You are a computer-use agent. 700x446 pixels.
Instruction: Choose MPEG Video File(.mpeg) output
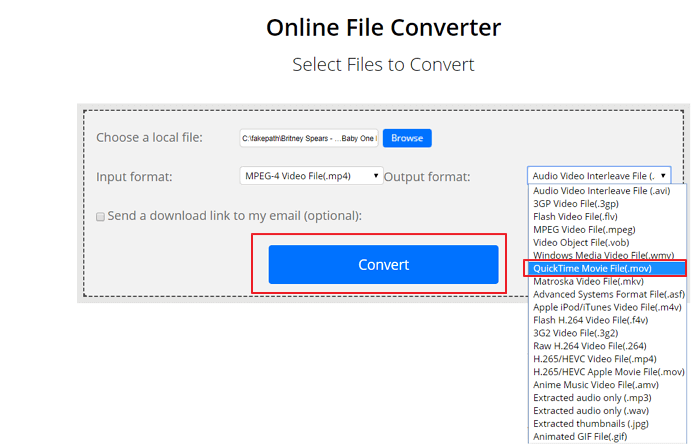[x=607, y=229]
